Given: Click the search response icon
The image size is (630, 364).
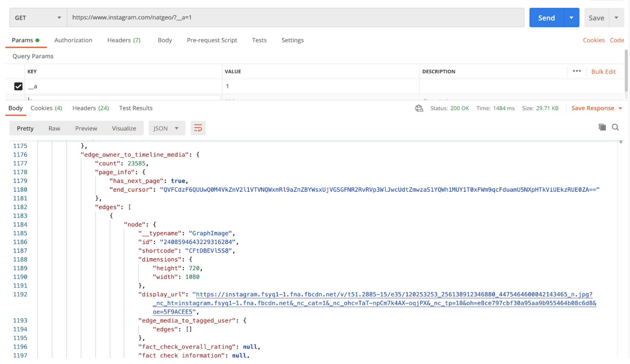Looking at the screenshot, I should 615,127.
